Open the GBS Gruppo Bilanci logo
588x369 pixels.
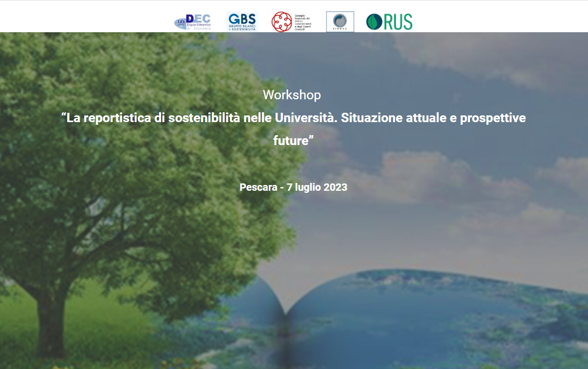242,22
